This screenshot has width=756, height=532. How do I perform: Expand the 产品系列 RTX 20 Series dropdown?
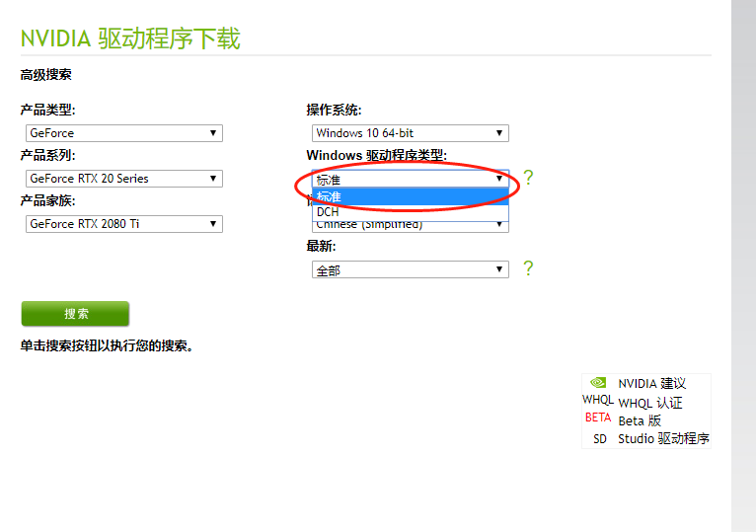click(x=124, y=179)
